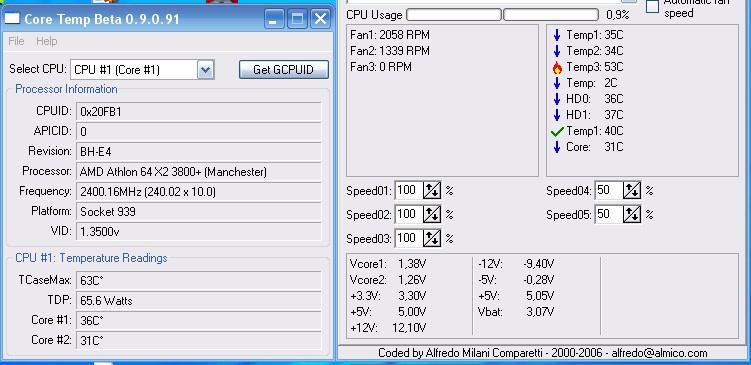Click the Speed05 spinner arrows
This screenshot has height=365, width=751.
pos(632,214)
